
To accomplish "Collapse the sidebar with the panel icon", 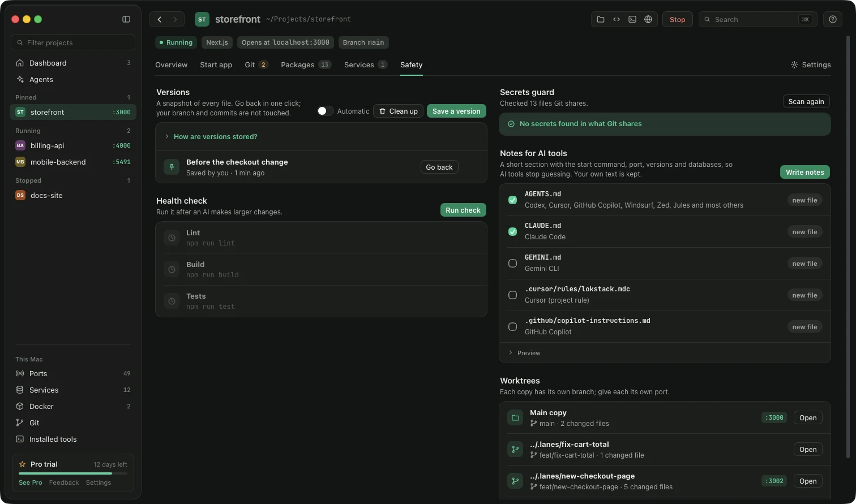I will click(x=126, y=19).
